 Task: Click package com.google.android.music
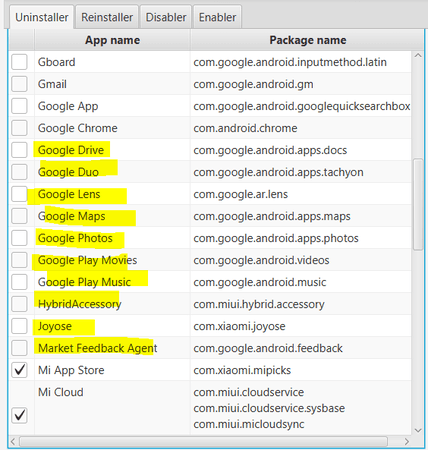click(x=260, y=282)
